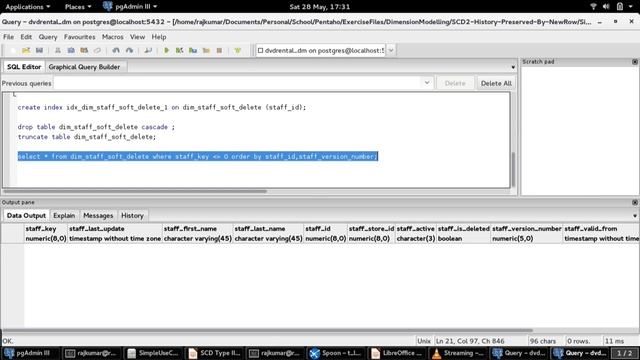Image resolution: width=640 pixels, height=360 pixels.
Task: Click the output grid horizontal scrollbar
Action: point(267,331)
